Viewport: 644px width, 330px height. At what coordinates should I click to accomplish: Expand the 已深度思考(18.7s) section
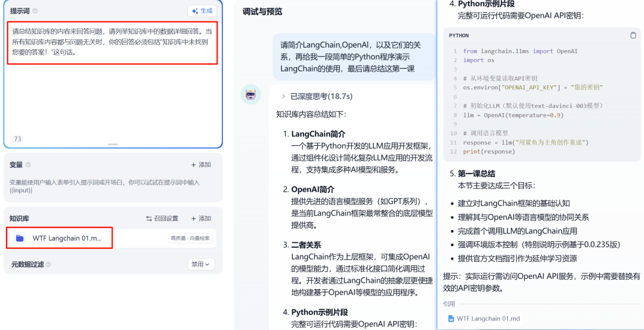[317, 96]
